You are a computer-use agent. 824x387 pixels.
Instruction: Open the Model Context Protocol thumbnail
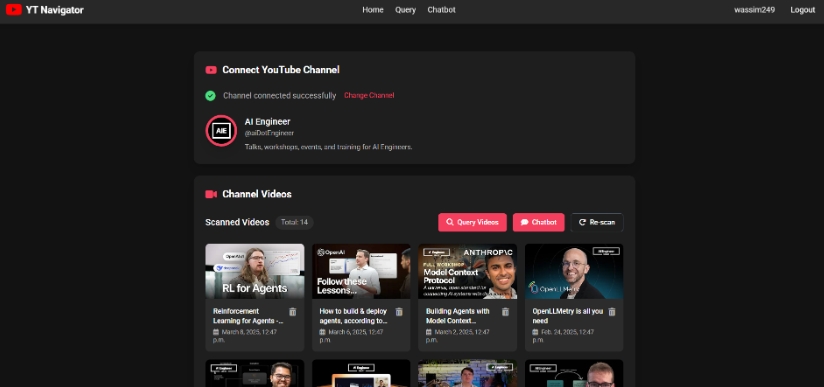[468, 271]
